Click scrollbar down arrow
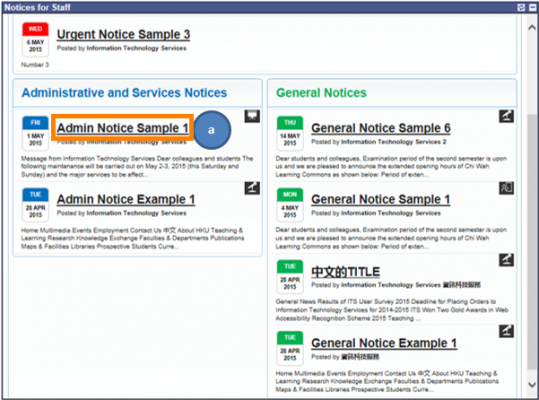This screenshot has width=539, height=400. coord(532,385)
